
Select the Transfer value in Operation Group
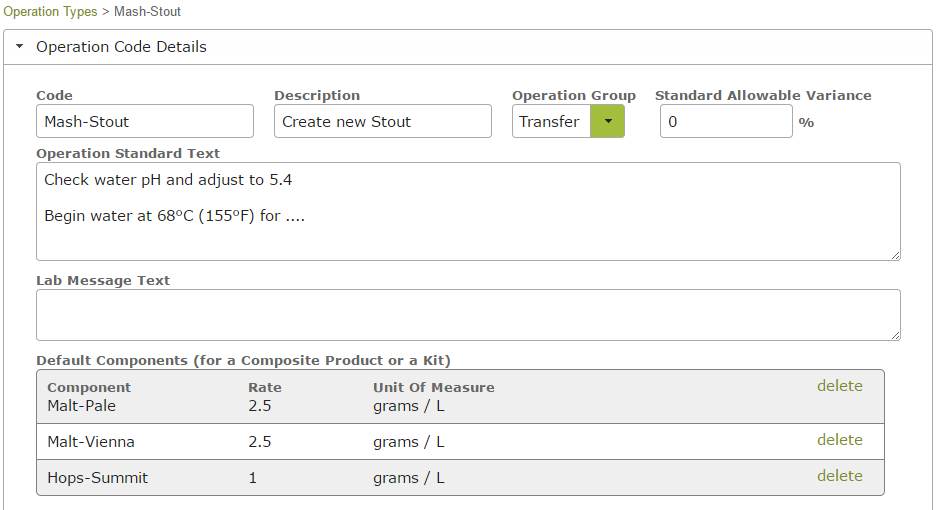click(551, 122)
